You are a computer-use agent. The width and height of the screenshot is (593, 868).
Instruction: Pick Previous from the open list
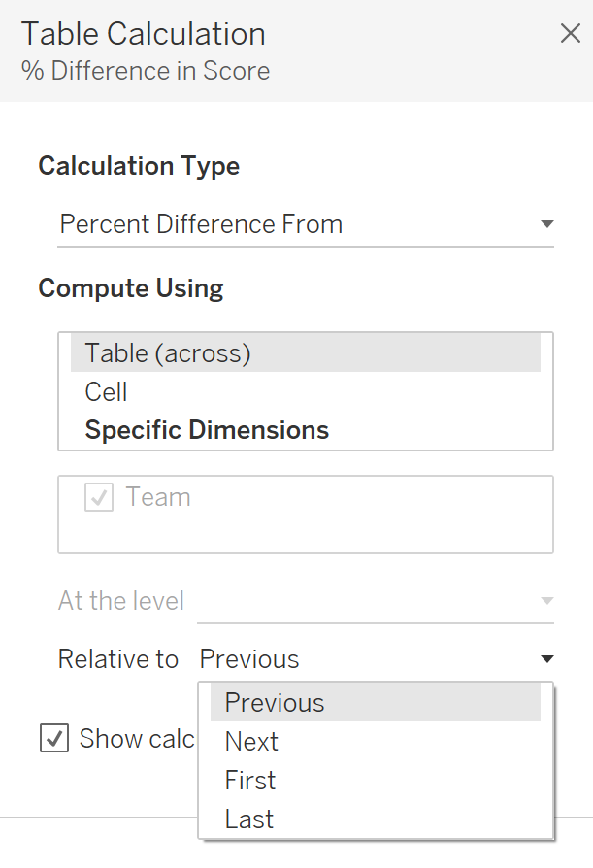pos(275,703)
